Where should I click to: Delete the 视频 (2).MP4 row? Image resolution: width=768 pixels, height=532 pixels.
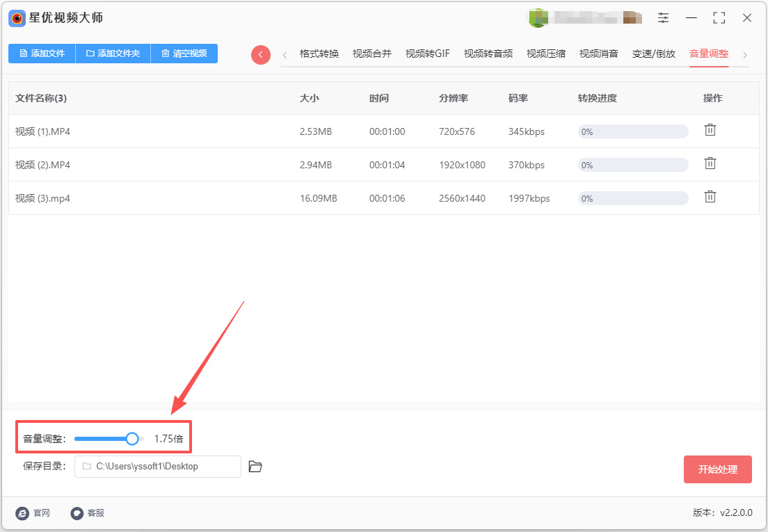pyautogui.click(x=710, y=163)
